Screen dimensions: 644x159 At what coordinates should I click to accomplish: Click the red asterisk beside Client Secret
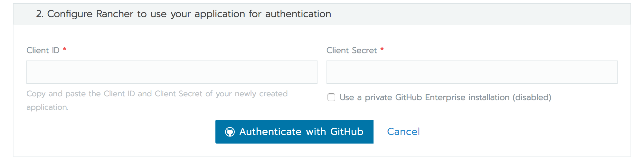point(382,50)
